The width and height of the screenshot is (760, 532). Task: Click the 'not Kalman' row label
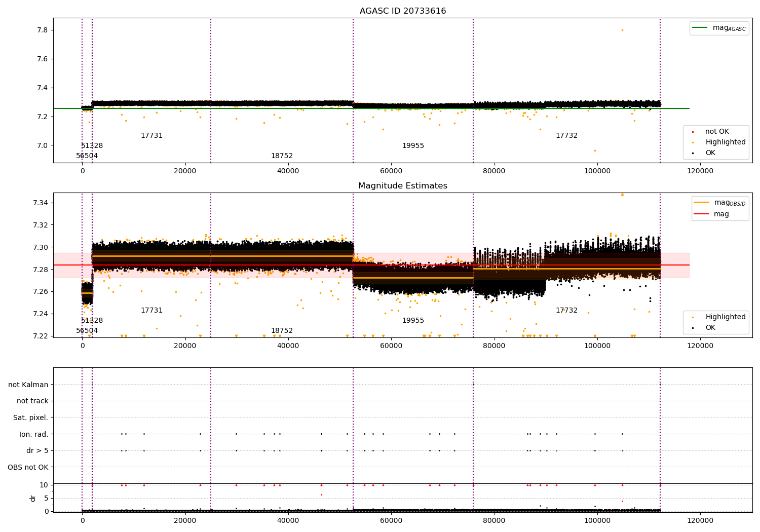click(28, 385)
